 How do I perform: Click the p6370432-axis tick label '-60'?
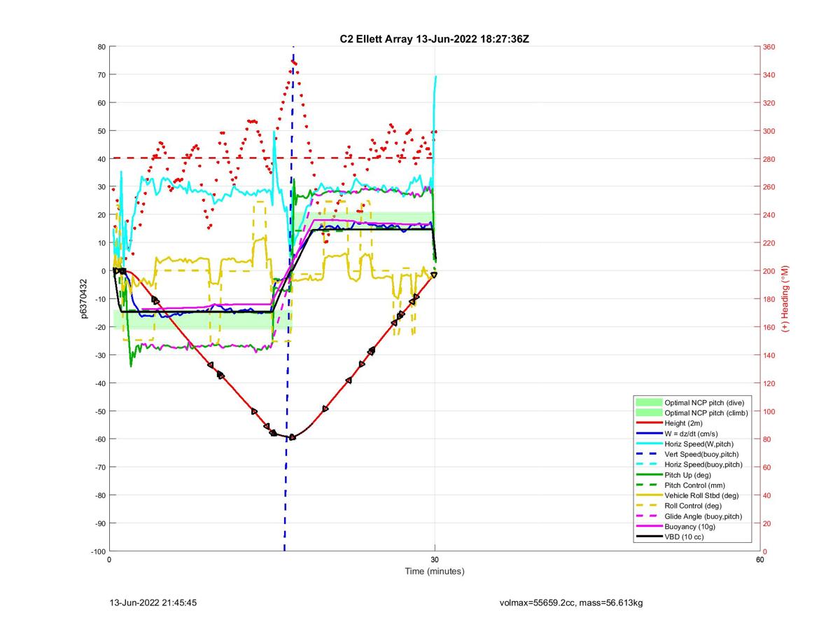coord(99,439)
